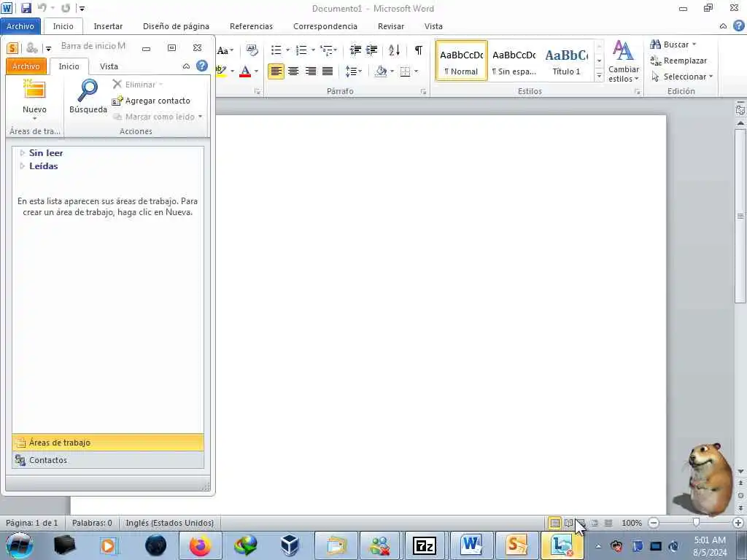Click the Cambiar estilos icon

coord(623,51)
